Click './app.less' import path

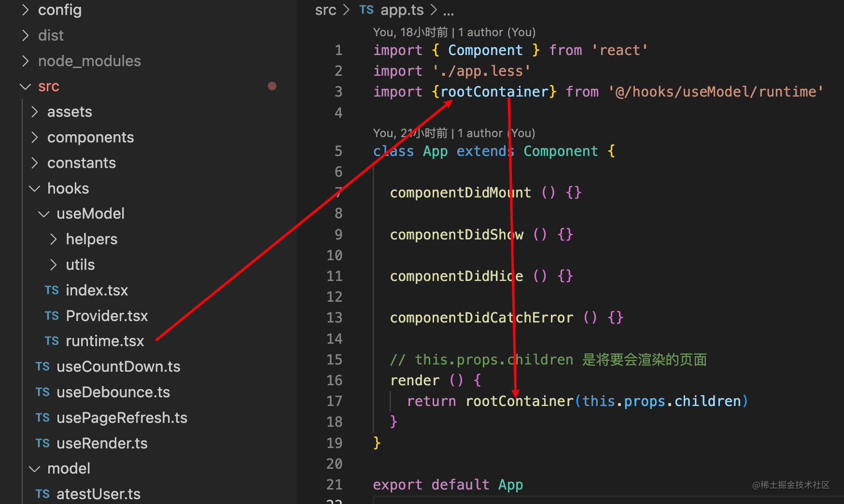pyautogui.click(x=481, y=71)
